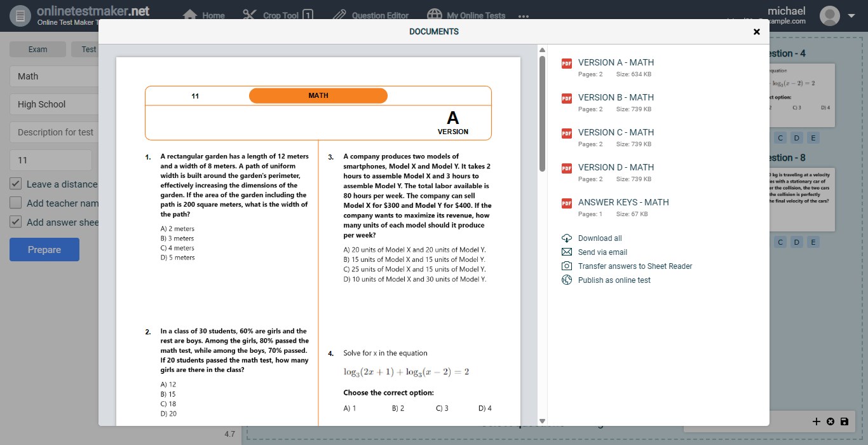Open the Crop Tool menu item
Image resolution: width=868 pixels, height=445 pixels.
pyautogui.click(x=278, y=15)
